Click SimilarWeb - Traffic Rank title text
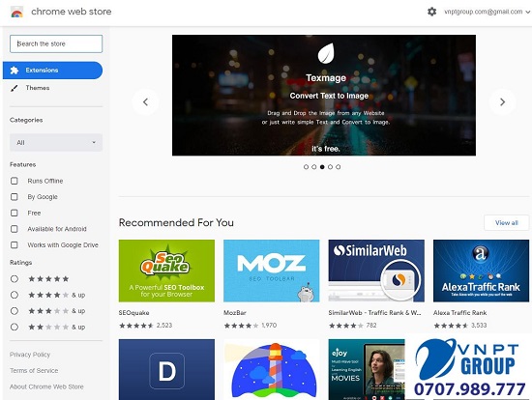This screenshot has width=532, height=400. click(x=374, y=312)
